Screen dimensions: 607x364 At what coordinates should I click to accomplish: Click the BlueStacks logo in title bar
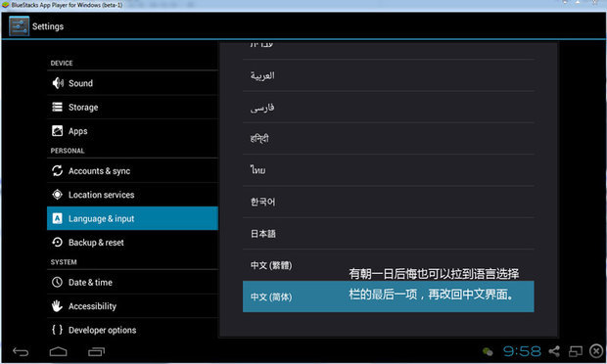pyautogui.click(x=6, y=5)
